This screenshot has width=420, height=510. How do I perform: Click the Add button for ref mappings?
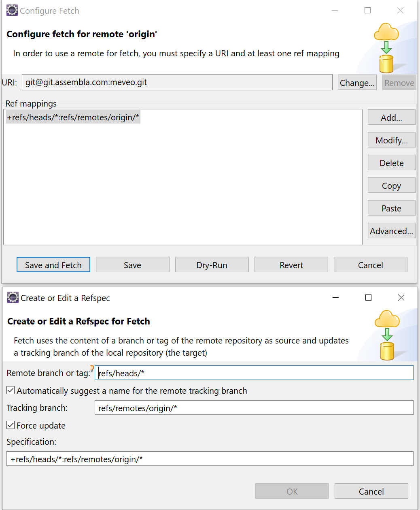click(391, 117)
